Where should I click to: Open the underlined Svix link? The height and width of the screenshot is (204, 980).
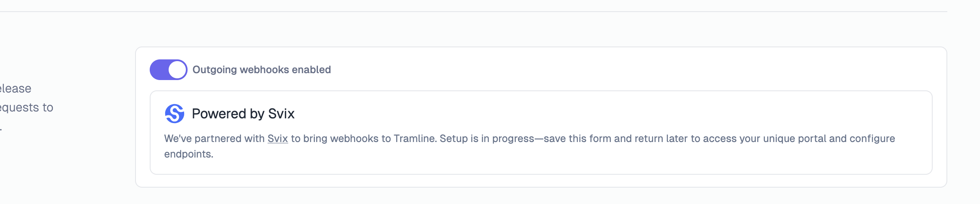pos(277,139)
